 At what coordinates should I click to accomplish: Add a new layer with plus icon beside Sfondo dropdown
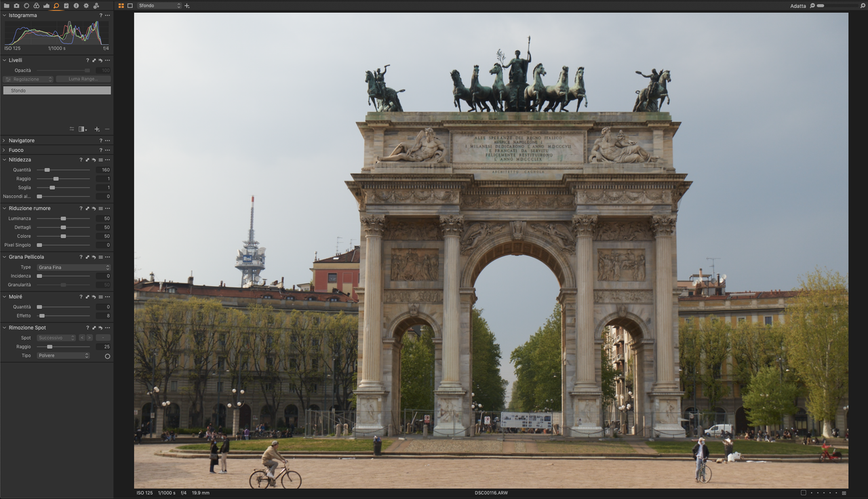[187, 6]
